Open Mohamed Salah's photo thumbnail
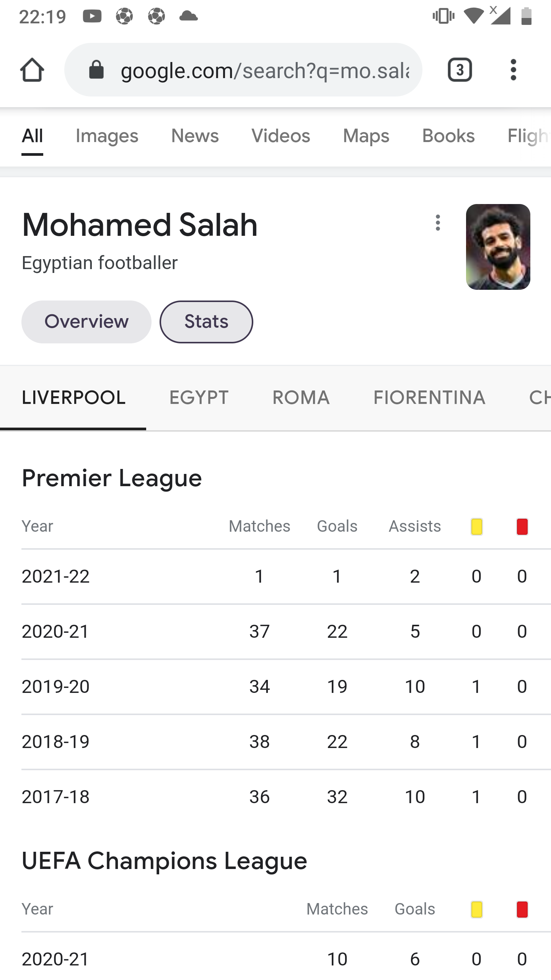 pos(498,247)
